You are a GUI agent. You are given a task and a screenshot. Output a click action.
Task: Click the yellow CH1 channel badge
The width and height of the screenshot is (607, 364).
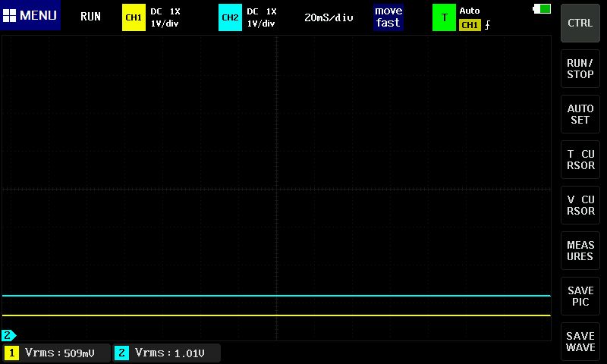133,17
